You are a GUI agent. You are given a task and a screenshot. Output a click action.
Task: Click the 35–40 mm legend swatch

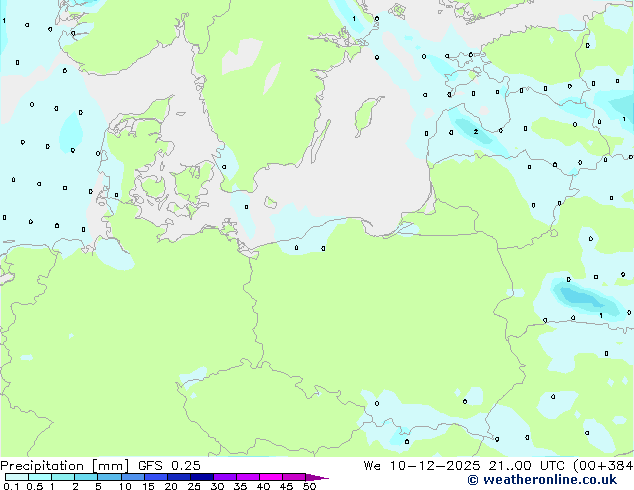tap(248, 477)
